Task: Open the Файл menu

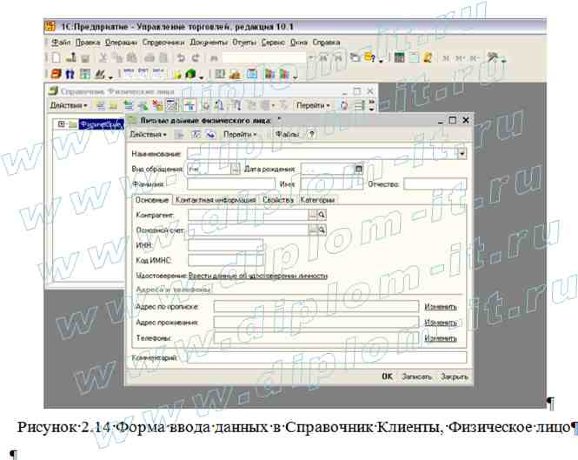Action: [x=61, y=43]
